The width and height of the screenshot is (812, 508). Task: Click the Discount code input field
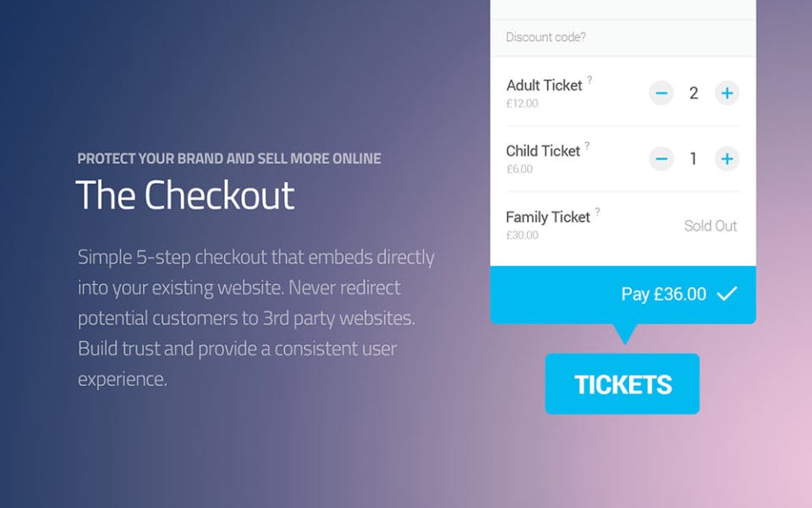(623, 37)
